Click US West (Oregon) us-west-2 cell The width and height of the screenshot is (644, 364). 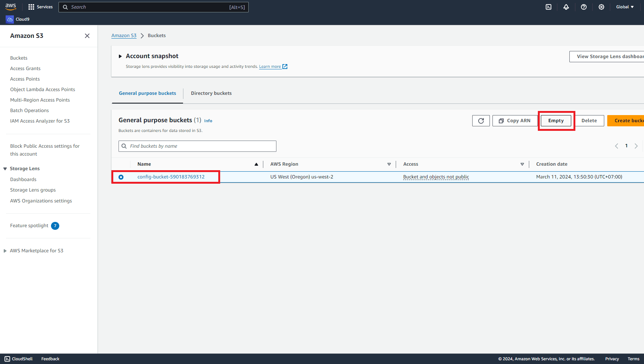pyautogui.click(x=302, y=177)
